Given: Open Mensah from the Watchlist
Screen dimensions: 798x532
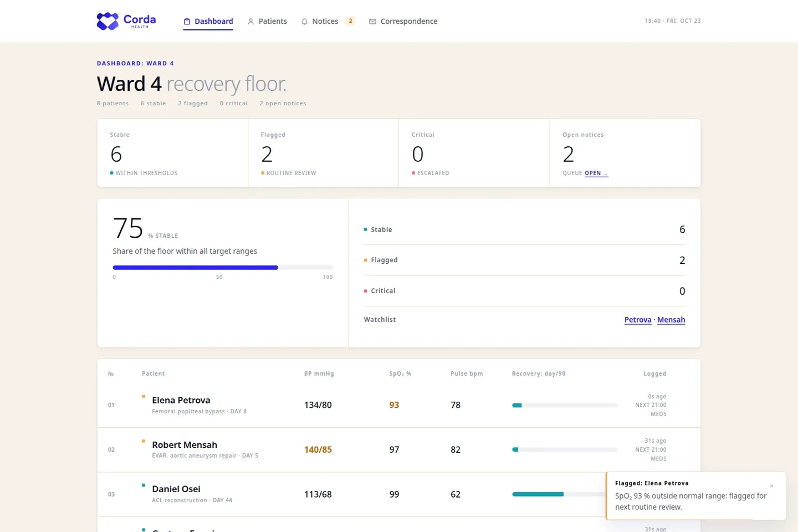Looking at the screenshot, I should [x=671, y=320].
